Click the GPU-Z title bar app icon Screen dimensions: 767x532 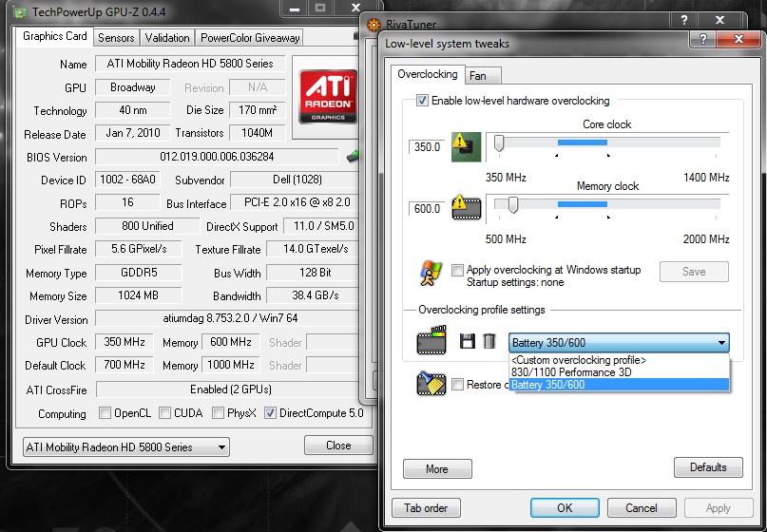click(x=21, y=12)
